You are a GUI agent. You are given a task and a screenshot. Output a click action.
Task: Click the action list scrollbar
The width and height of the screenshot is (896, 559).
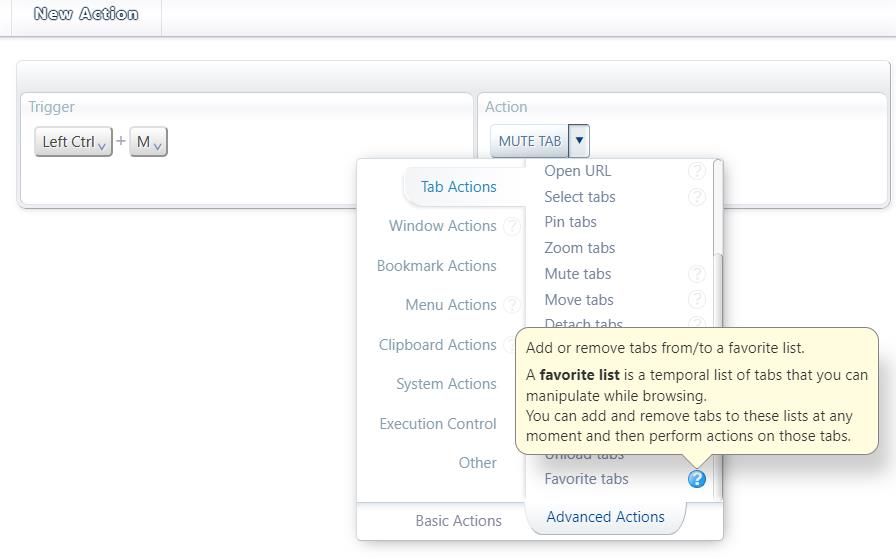click(716, 290)
